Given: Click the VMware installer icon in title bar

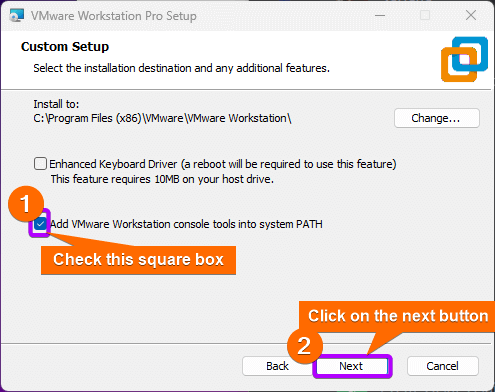Looking at the screenshot, I should 17,15.
